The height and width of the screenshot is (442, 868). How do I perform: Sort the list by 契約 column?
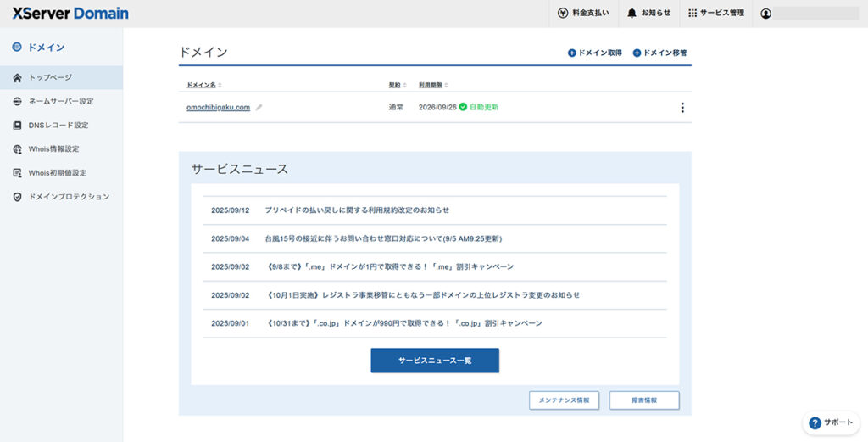(397, 85)
